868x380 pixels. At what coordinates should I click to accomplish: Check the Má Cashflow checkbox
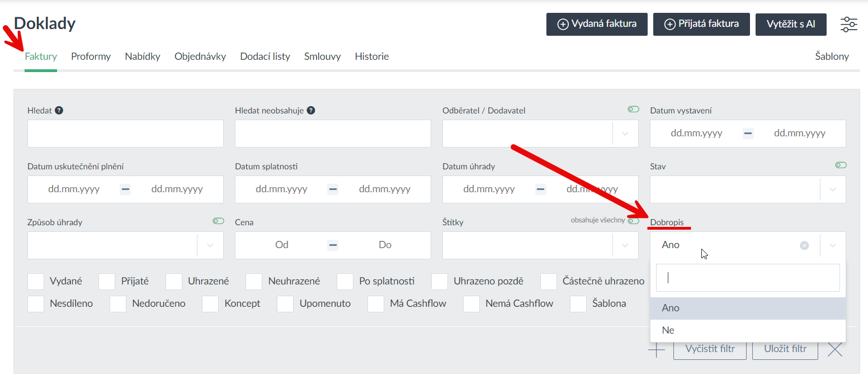376,304
